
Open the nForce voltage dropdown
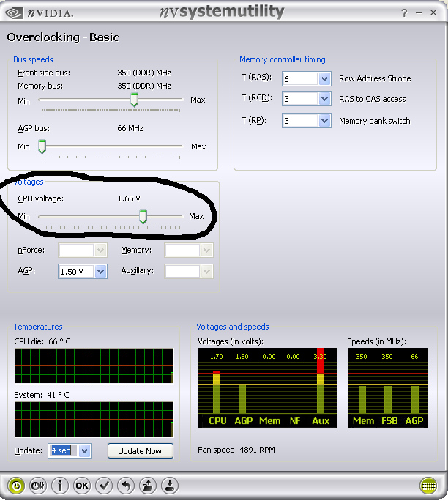[x=100, y=250]
